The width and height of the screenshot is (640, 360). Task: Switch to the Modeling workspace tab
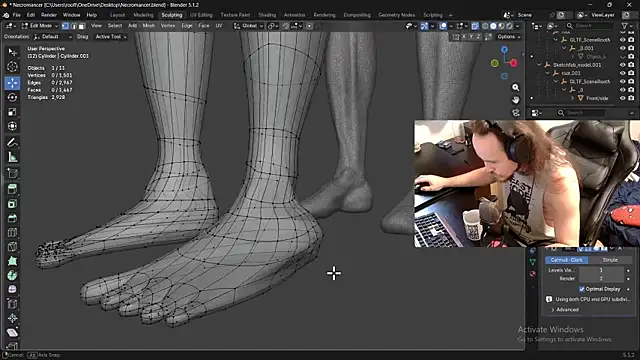[143, 15]
